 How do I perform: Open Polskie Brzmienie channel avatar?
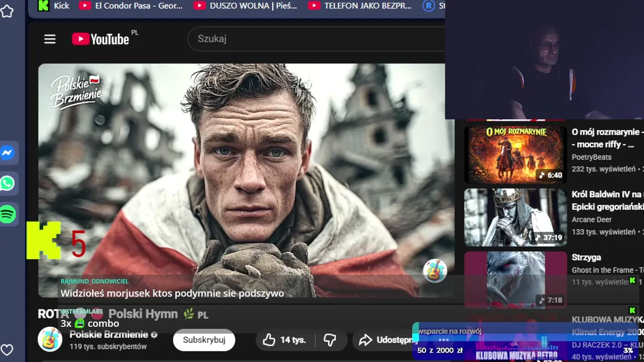tap(50, 339)
